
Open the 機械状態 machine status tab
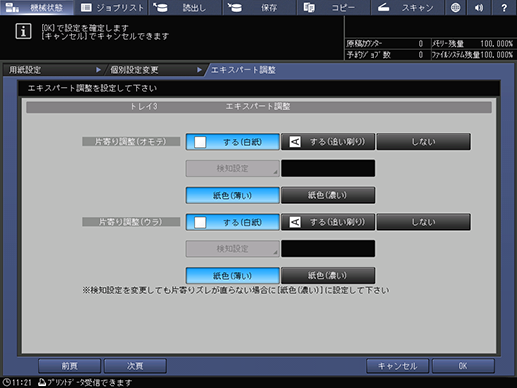point(37,7)
